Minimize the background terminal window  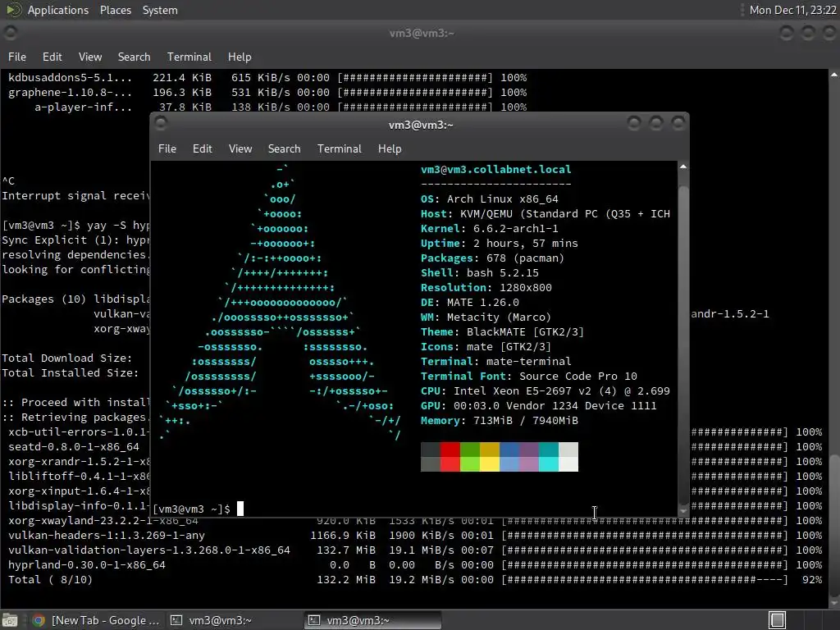pyautogui.click(x=787, y=33)
